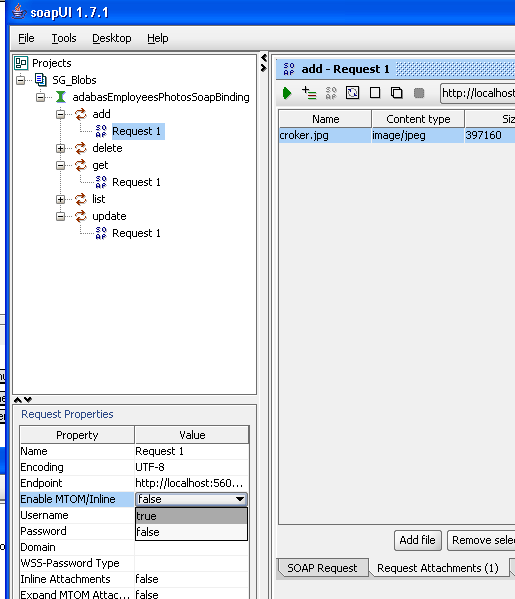Screen dimensions: 515x599
Task: Click the Projects root icon
Action: coord(21,63)
